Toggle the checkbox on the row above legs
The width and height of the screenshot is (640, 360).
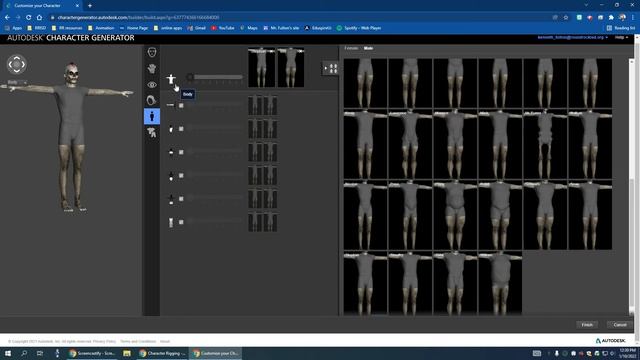(181, 199)
